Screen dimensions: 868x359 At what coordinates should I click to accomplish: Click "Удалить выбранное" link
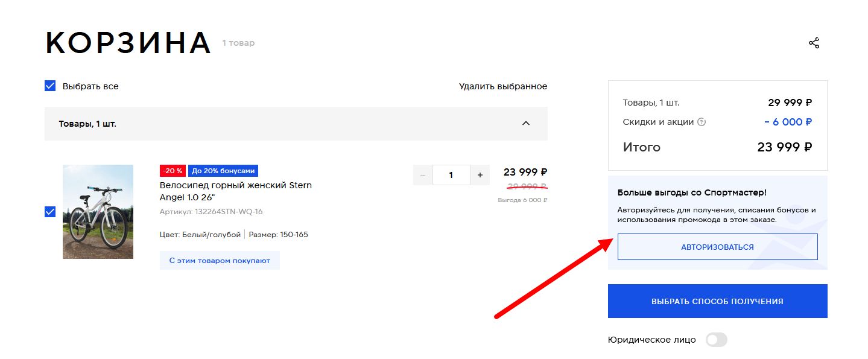503,86
